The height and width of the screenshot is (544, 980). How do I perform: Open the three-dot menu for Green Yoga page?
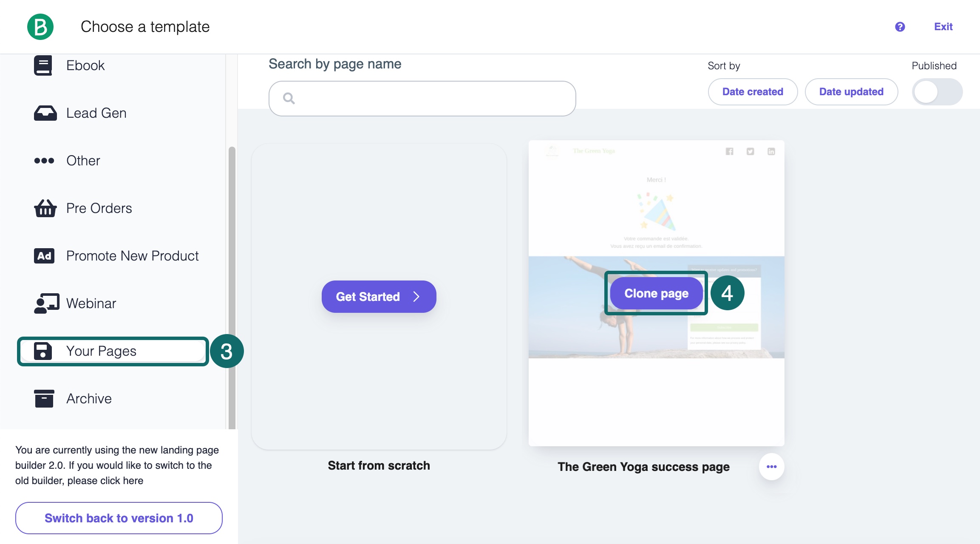point(771,467)
